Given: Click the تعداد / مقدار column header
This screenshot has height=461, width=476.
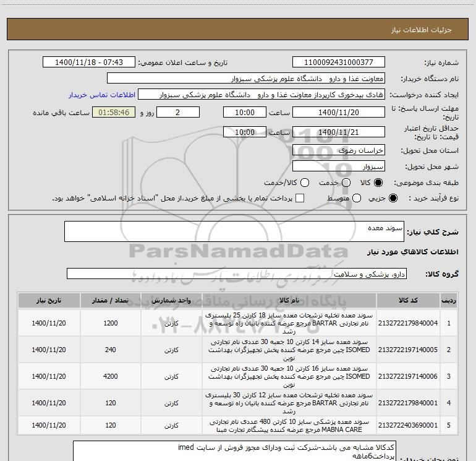Looking at the screenshot, I should point(111,301).
